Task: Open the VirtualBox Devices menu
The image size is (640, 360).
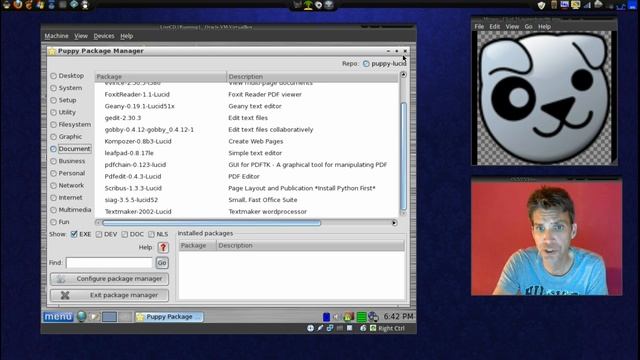Action: [104, 36]
